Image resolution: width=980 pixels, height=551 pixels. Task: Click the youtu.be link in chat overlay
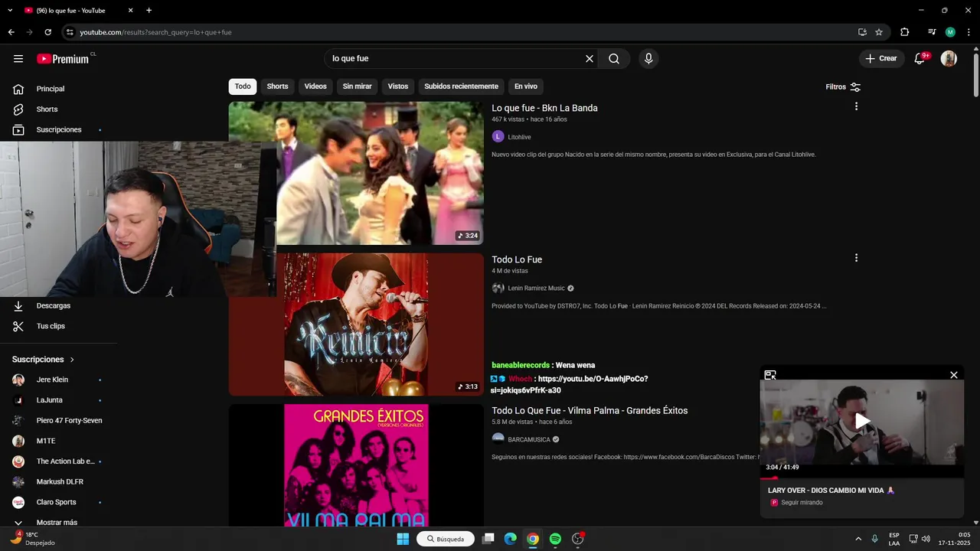[x=570, y=384]
